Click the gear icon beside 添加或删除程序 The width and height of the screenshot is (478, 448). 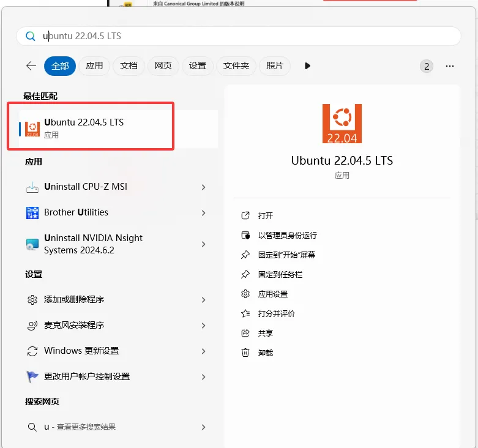tap(32, 300)
